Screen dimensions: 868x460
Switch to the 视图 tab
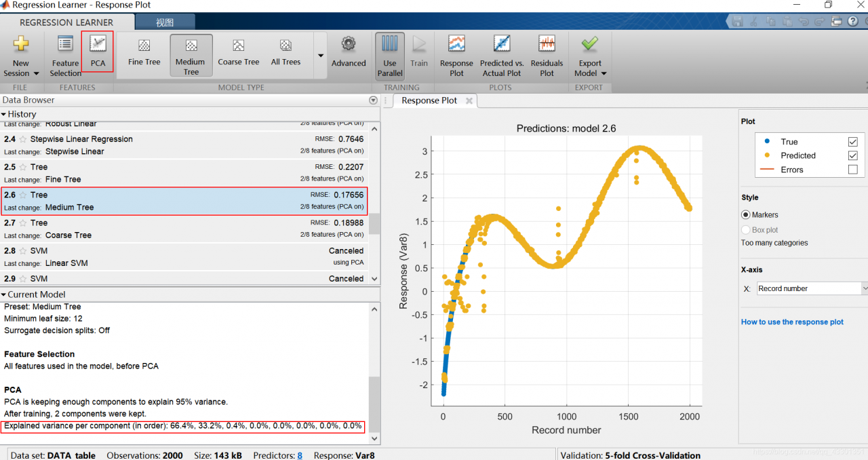click(x=165, y=22)
